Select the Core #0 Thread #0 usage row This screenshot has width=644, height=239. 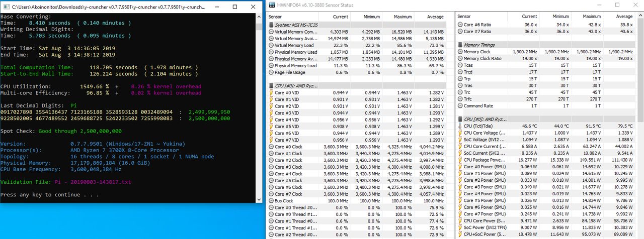pyautogui.click(x=357, y=208)
